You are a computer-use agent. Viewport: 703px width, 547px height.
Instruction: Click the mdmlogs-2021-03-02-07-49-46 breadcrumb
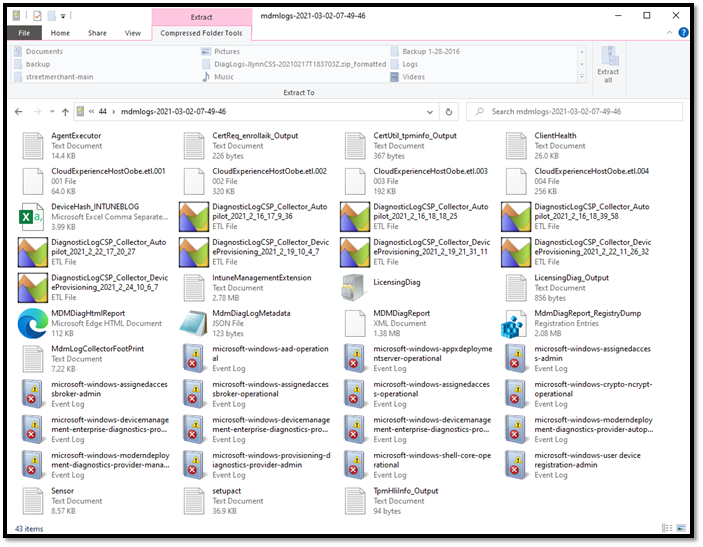(x=174, y=112)
